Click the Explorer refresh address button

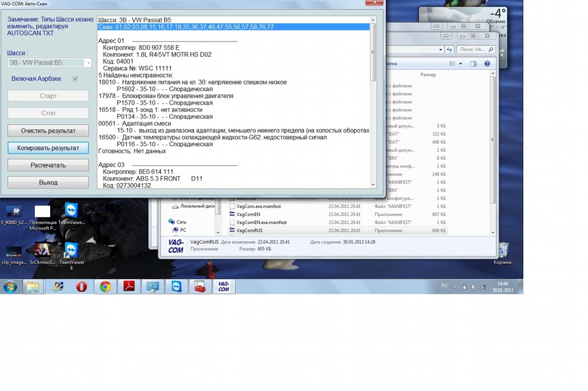(449, 50)
